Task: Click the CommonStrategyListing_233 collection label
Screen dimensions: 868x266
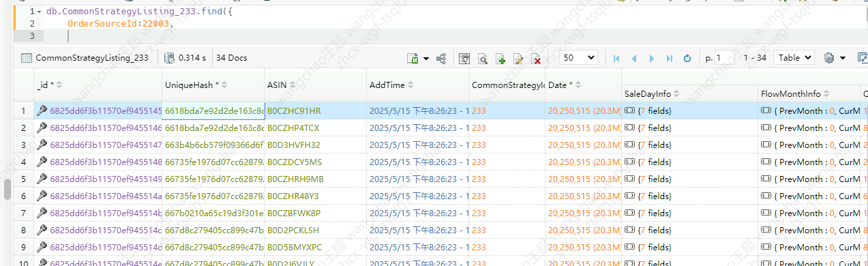Action: click(92, 58)
